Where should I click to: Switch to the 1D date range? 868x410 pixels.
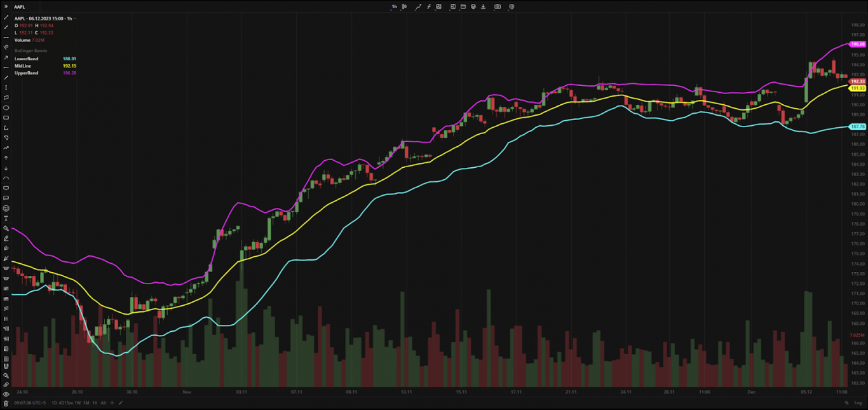click(54, 403)
